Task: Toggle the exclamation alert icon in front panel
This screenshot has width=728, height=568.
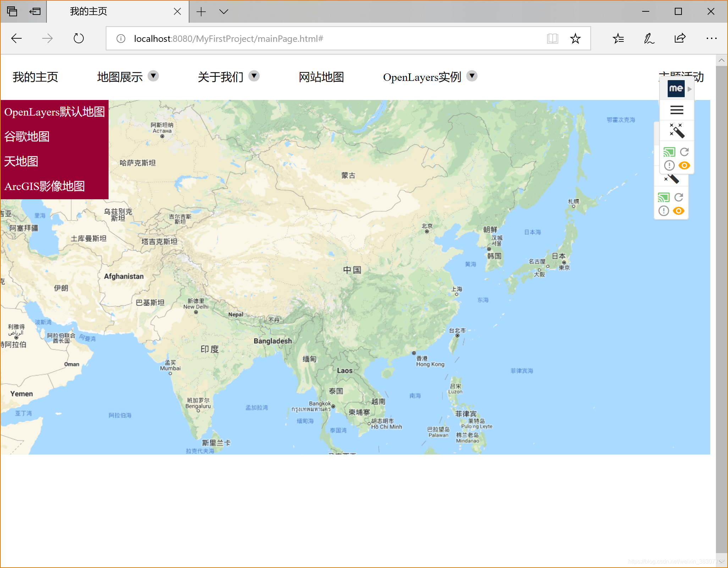Action: pyautogui.click(x=669, y=166)
